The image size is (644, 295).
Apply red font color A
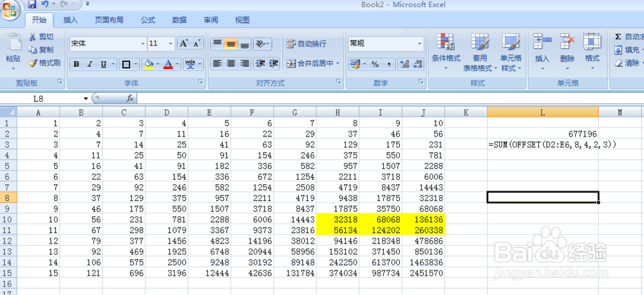tap(167, 64)
